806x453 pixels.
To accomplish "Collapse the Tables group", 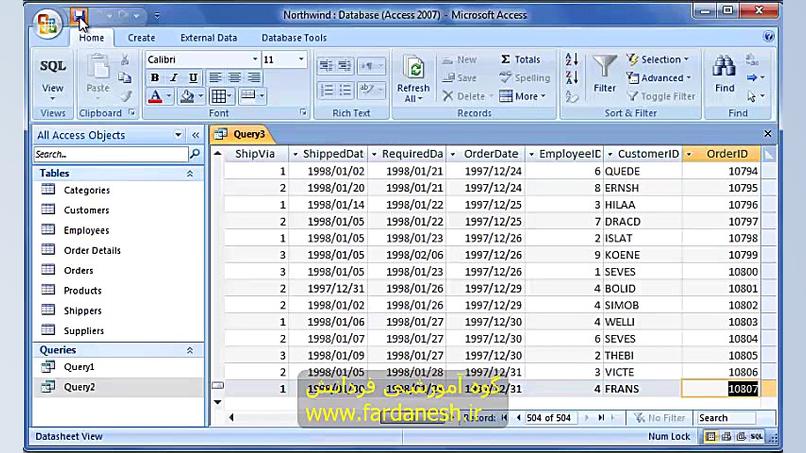I will coord(190,174).
